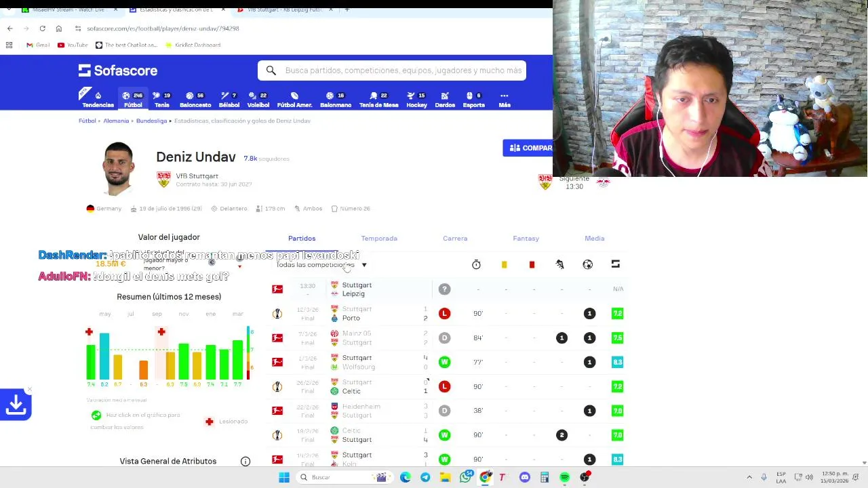The height and width of the screenshot is (488, 868).
Task: Open the YouTube bookmark
Action: coord(73,45)
